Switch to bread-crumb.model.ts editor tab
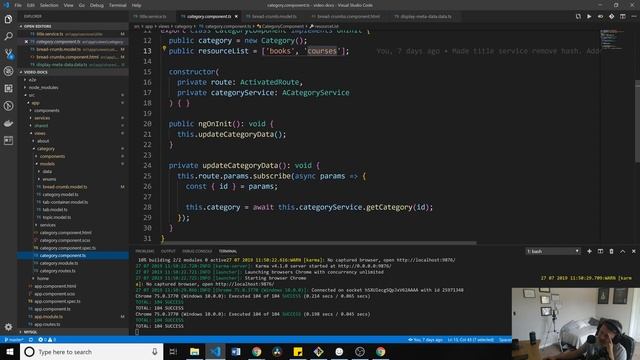This screenshot has width=640, height=360. [273, 17]
